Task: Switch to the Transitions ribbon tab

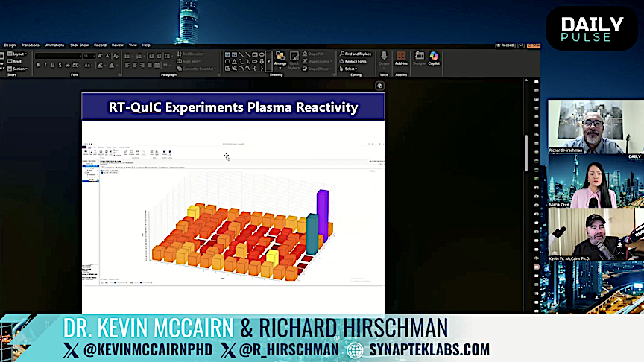Action: pos(31,45)
